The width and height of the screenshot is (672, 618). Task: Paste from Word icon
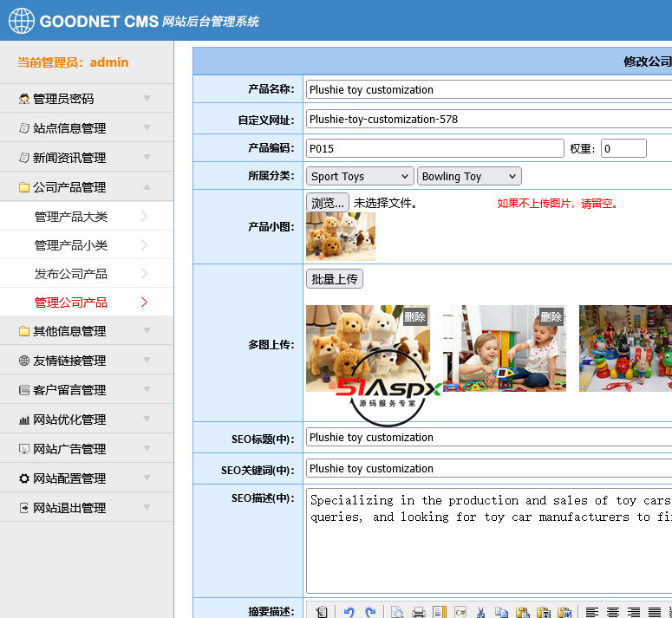pos(564,612)
